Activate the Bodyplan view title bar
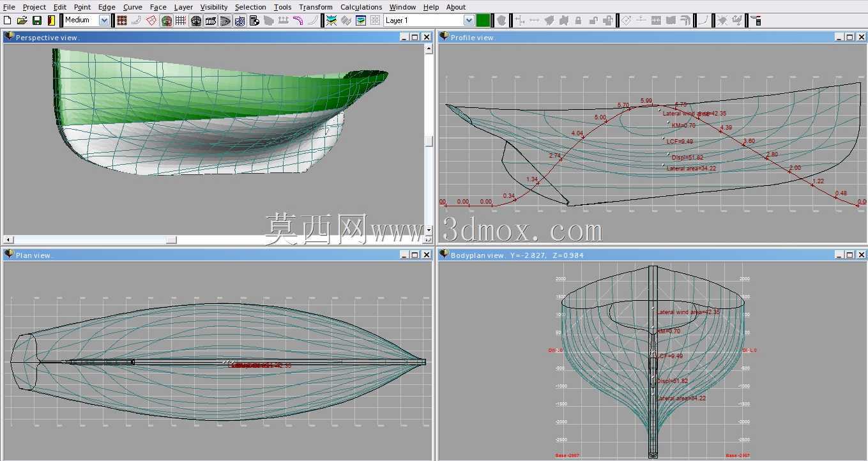Screen dimensions: 868x461 click(x=652, y=255)
